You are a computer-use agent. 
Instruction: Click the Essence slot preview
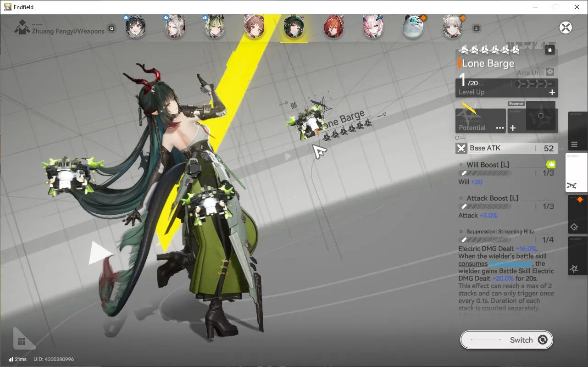pyautogui.click(x=541, y=116)
